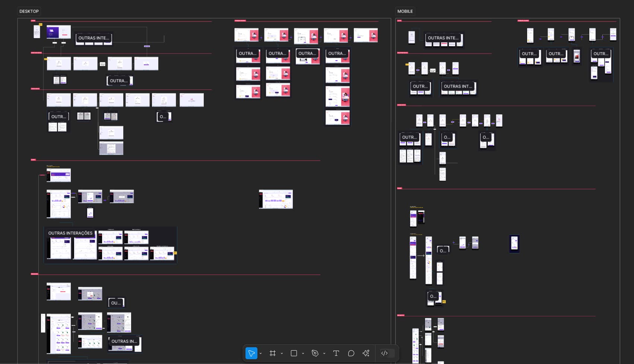Select the standalone dashboard frame in canvas center
Viewport: 634px width, 364px height.
276,199
